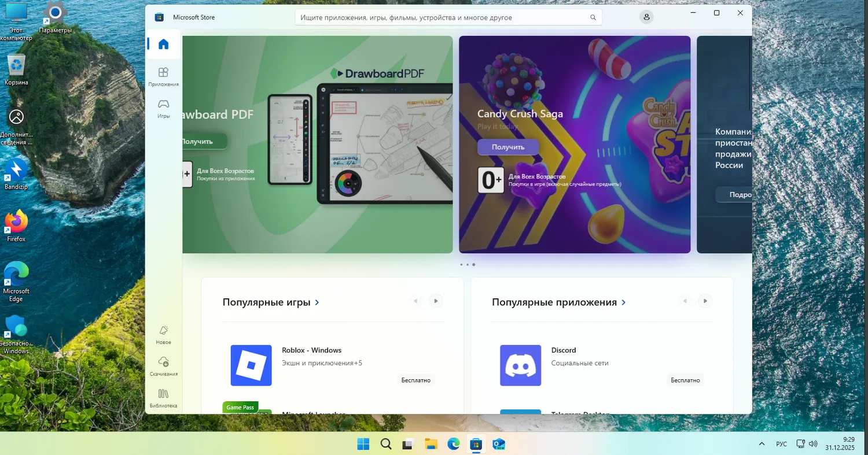Open volume control in system tray
Image resolution: width=868 pixels, height=455 pixels.
coord(813,444)
